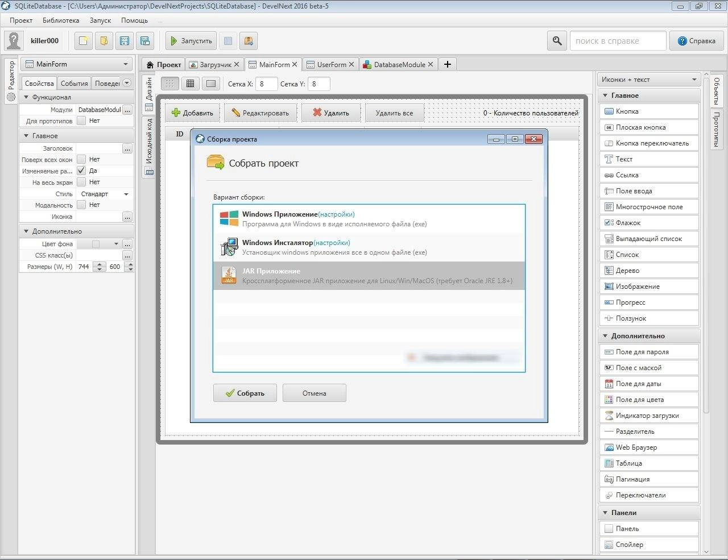Click the magnifier search icon
This screenshot has height=560, width=728.
click(557, 41)
